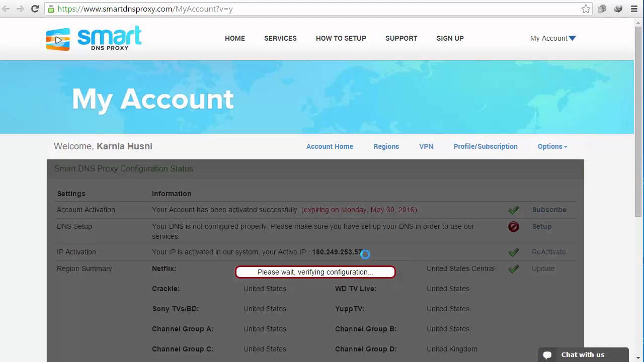Expand the My Account dropdown

click(x=553, y=38)
